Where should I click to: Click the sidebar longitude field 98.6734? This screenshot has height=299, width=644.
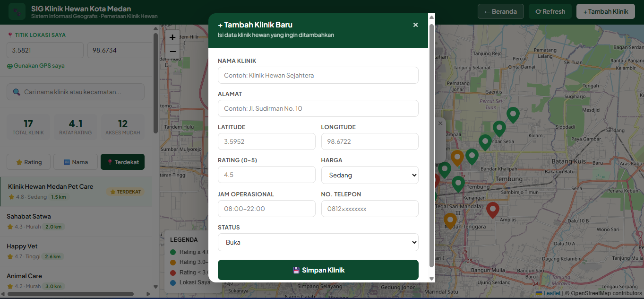point(120,50)
